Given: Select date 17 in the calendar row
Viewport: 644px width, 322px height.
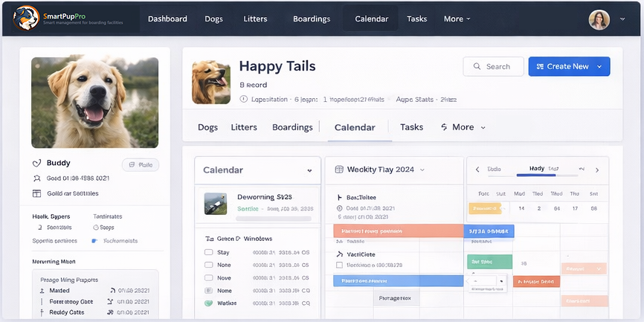Looking at the screenshot, I should (576, 209).
